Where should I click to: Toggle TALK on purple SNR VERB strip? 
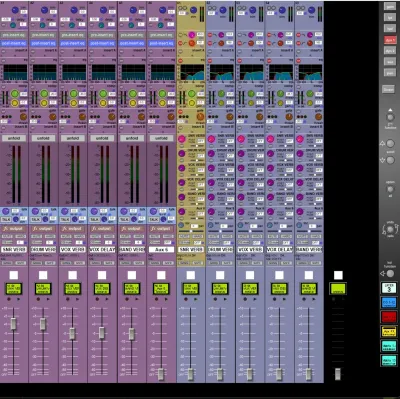click(x=6, y=220)
